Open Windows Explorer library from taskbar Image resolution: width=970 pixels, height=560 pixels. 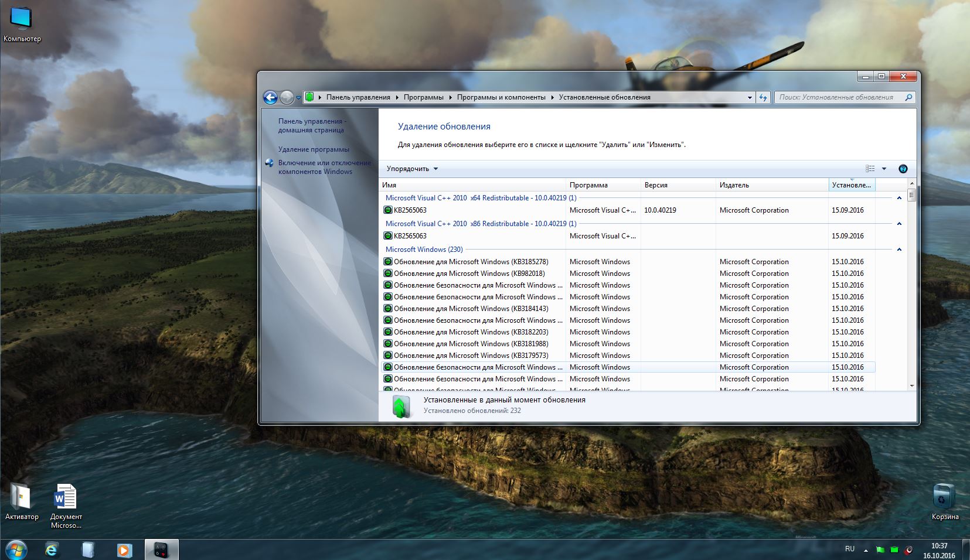click(x=88, y=550)
